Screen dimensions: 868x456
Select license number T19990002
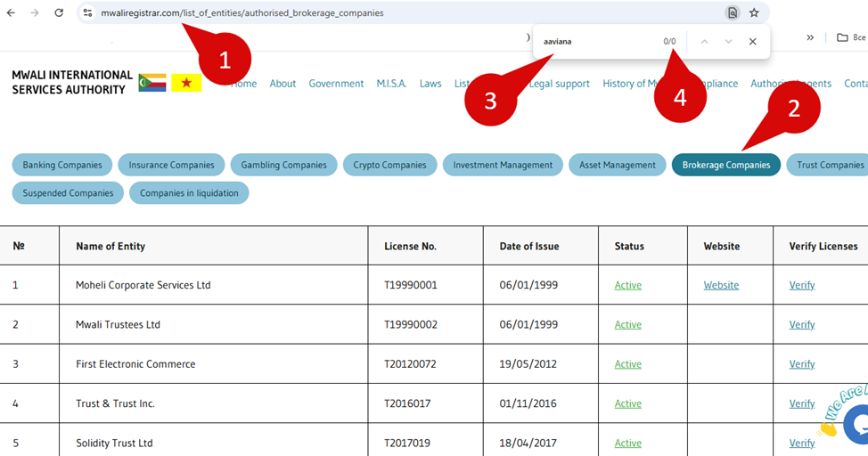pos(410,325)
